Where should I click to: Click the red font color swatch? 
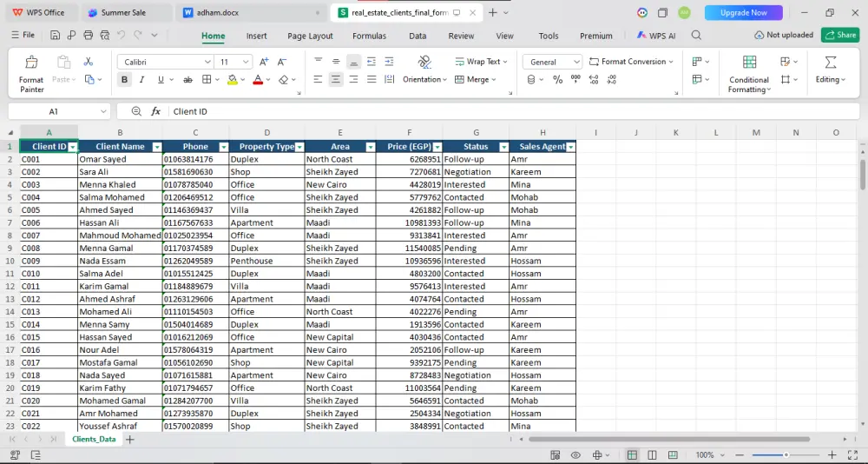(258, 80)
